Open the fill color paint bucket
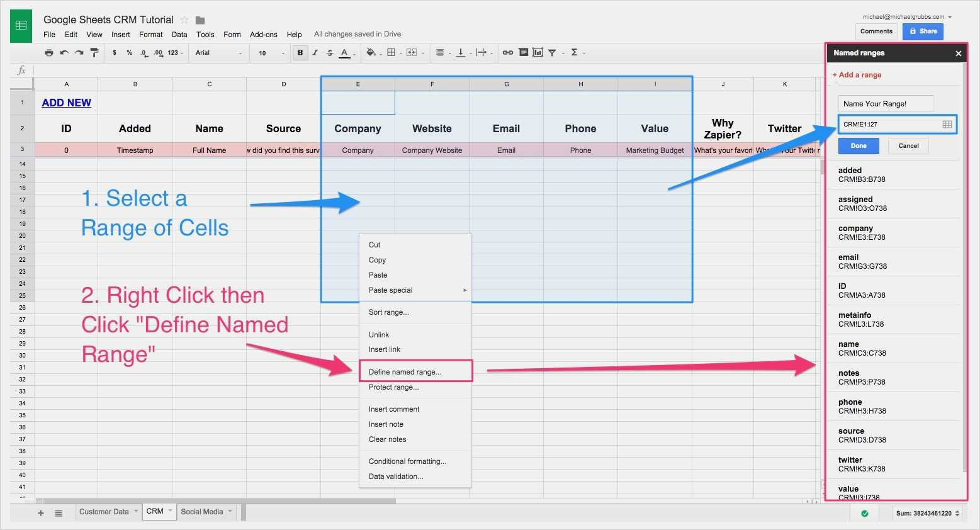 click(373, 53)
